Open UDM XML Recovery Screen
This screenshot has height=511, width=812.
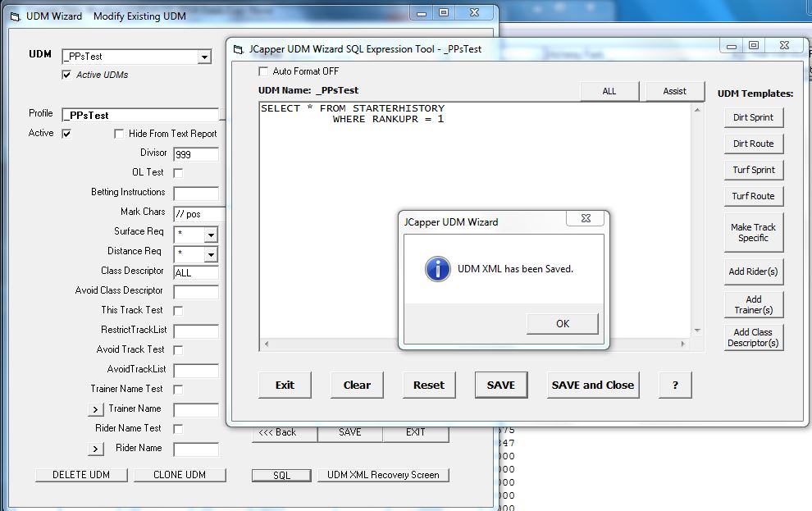pyautogui.click(x=383, y=475)
